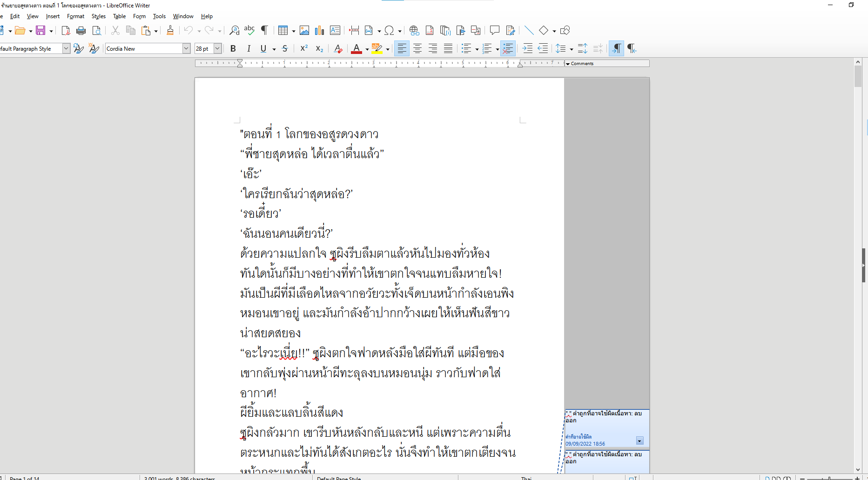868x480 pixels.
Task: Click in the font size field
Action: pyautogui.click(x=204, y=48)
